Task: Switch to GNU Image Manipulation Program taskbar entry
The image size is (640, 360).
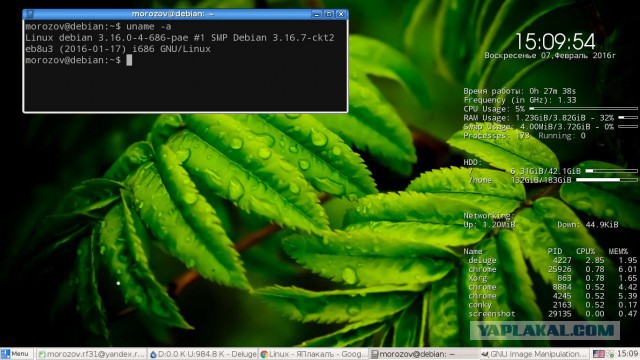Action: pos(535,354)
